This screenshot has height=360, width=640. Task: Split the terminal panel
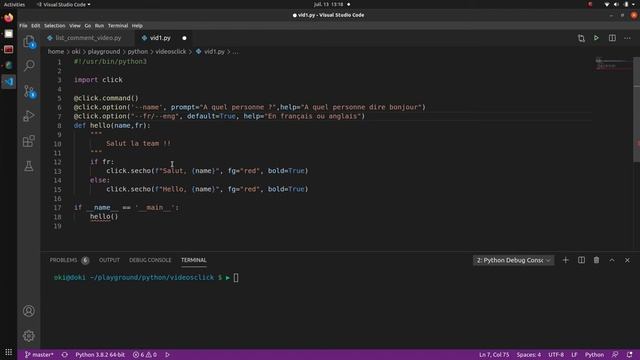coord(581,260)
